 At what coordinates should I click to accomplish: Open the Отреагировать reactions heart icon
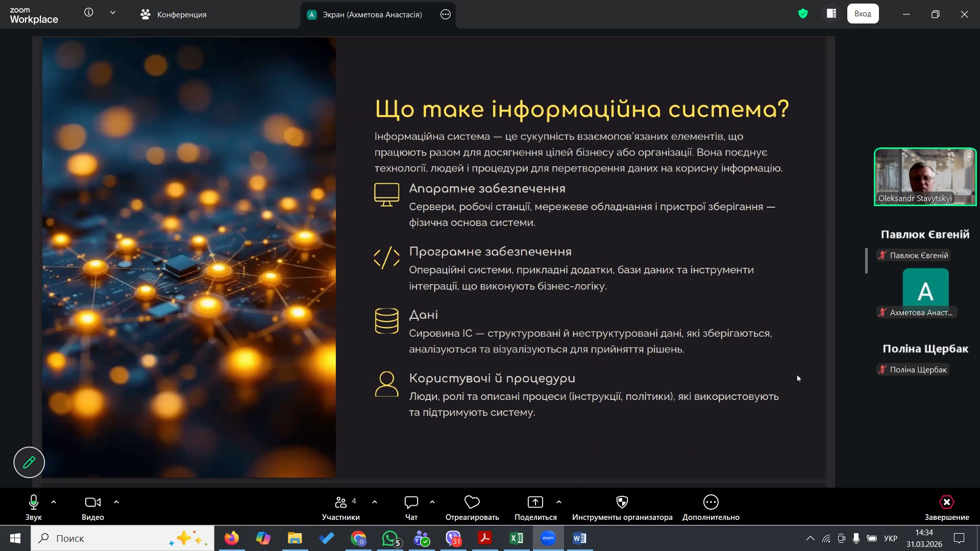point(472,503)
